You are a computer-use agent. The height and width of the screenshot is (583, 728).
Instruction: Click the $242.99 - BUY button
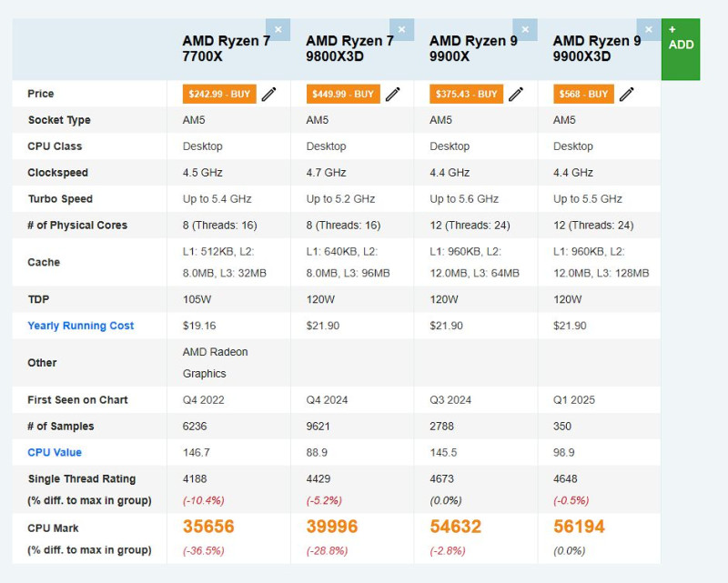219,94
